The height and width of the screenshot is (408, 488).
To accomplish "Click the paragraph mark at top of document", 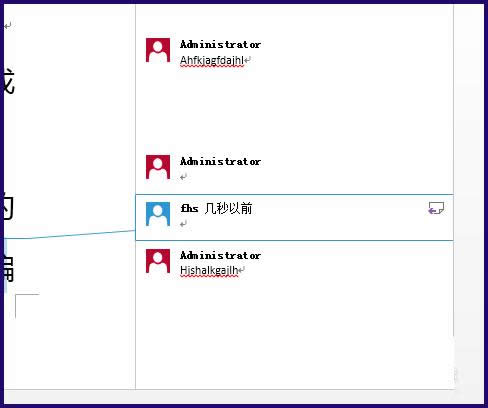I will tap(8, 25).
